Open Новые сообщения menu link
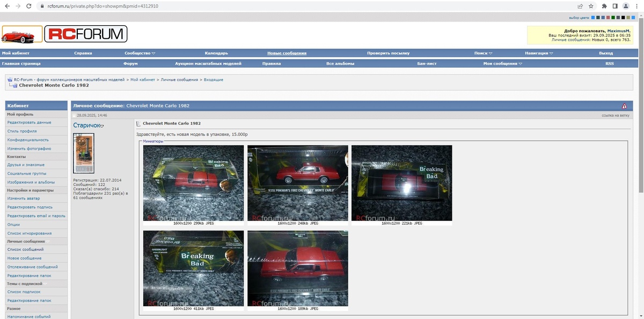 coord(287,53)
